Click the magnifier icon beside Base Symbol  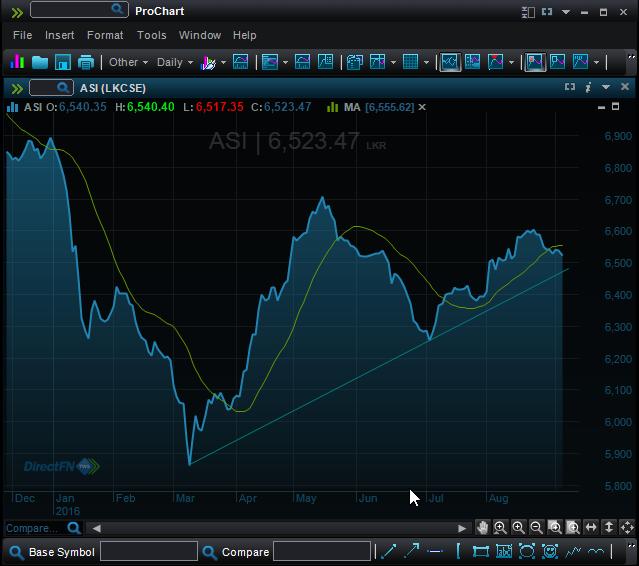tap(16, 553)
